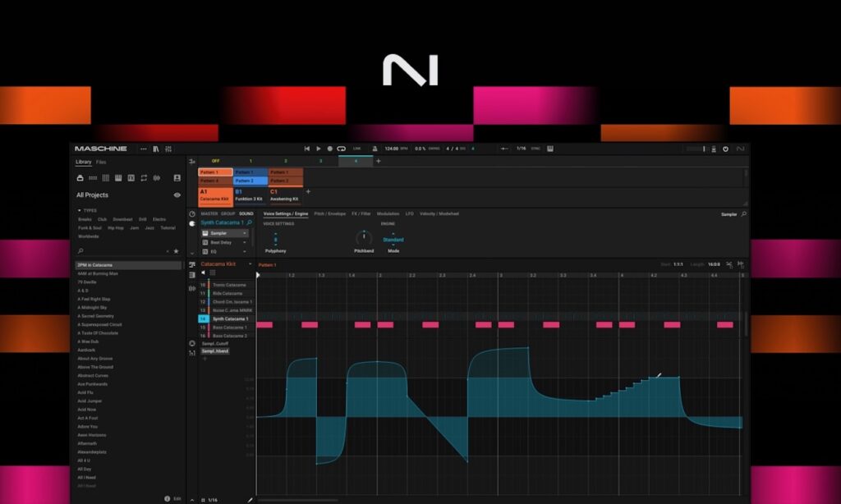Enable the metronome icon in the header

374,149
